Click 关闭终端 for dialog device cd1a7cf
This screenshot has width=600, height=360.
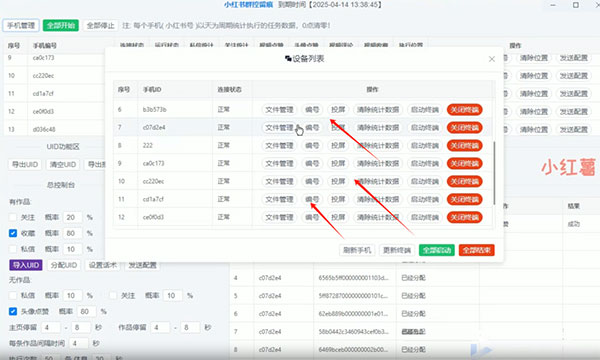coord(465,200)
